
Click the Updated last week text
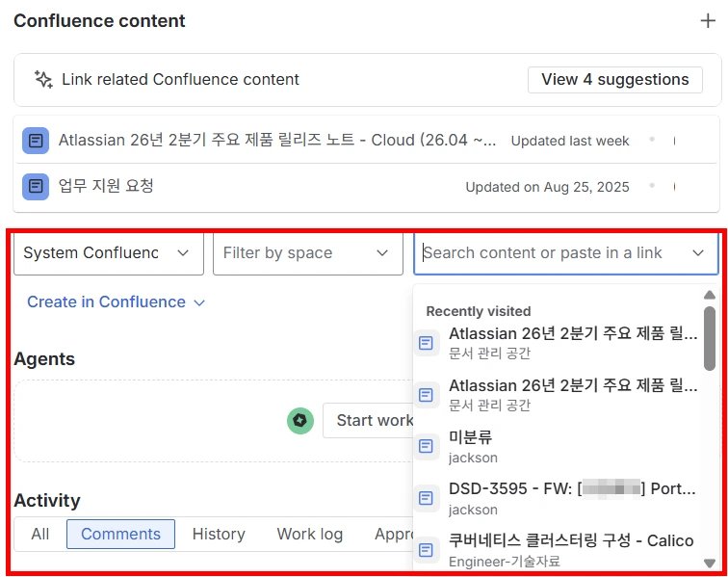click(x=570, y=141)
